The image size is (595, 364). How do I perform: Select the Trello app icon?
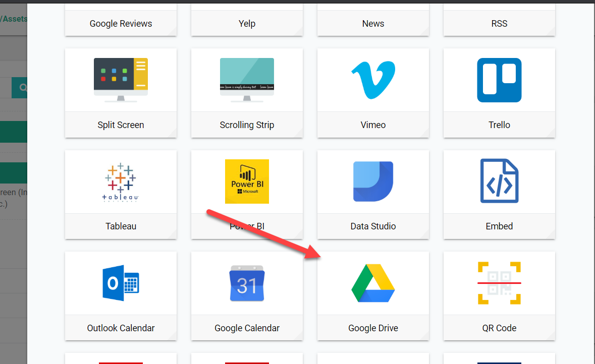point(500,80)
